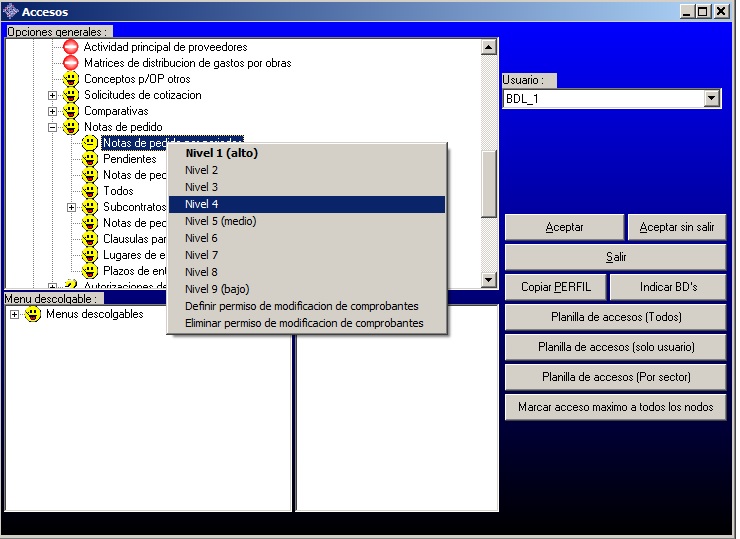740x539 pixels.
Task: Click the smiley icon beside Conceptos p/OP otros
Action: click(x=71, y=79)
